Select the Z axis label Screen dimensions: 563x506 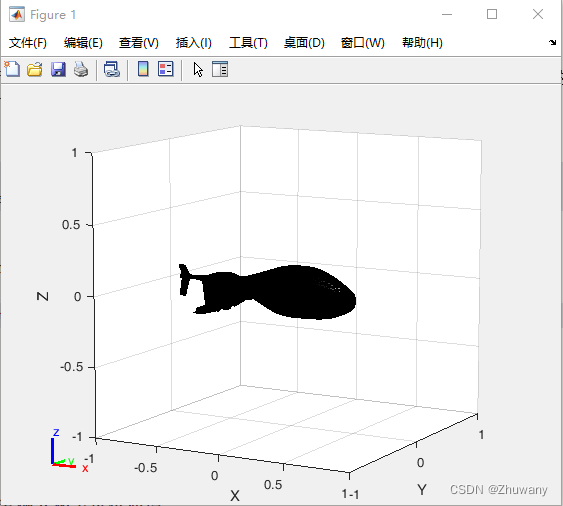43,296
